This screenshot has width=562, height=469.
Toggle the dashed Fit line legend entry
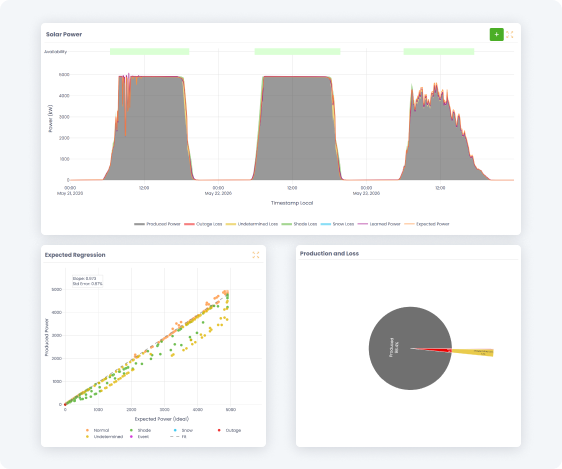coord(178,437)
